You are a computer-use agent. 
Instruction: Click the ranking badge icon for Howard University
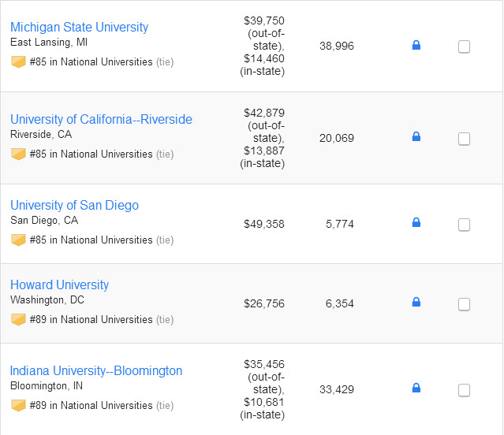point(18,319)
